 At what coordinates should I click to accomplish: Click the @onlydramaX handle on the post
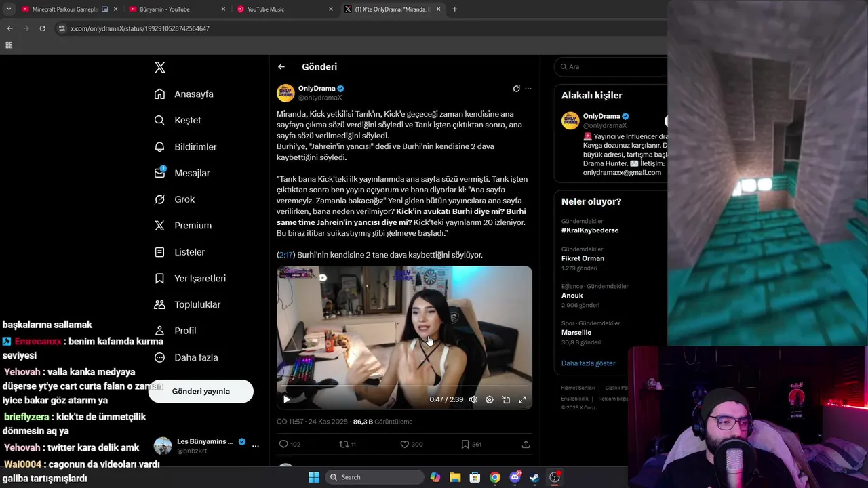coord(320,98)
